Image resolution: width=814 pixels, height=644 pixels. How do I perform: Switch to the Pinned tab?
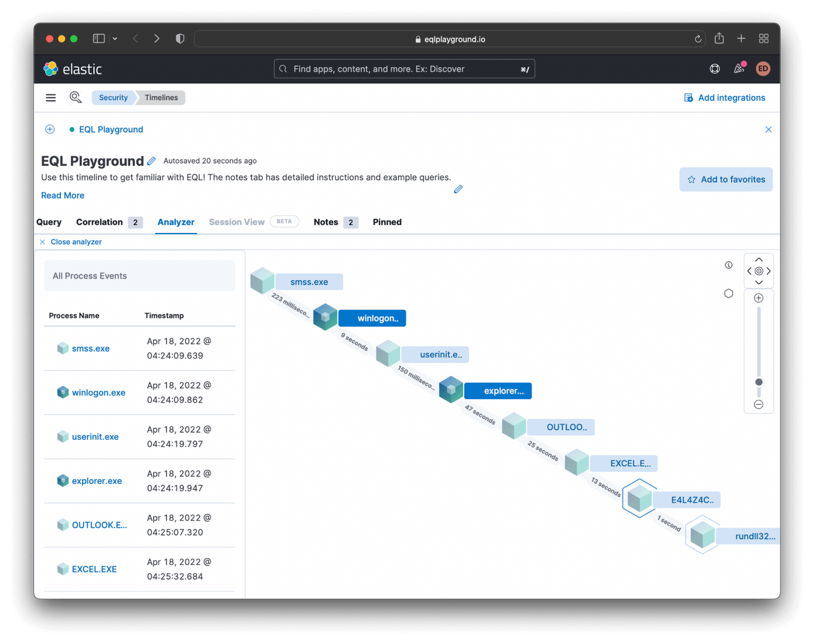tap(387, 222)
